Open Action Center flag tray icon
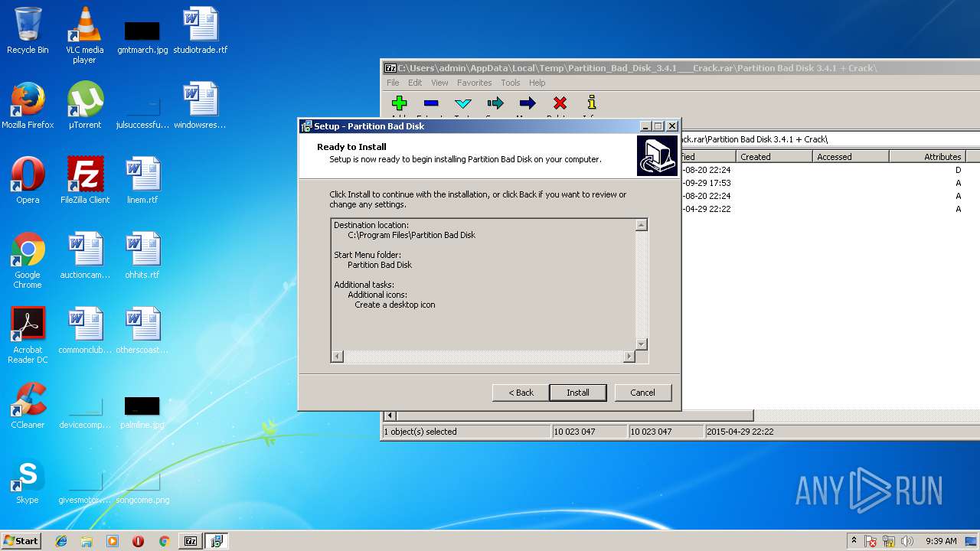This screenshot has width=980, height=551. (871, 541)
